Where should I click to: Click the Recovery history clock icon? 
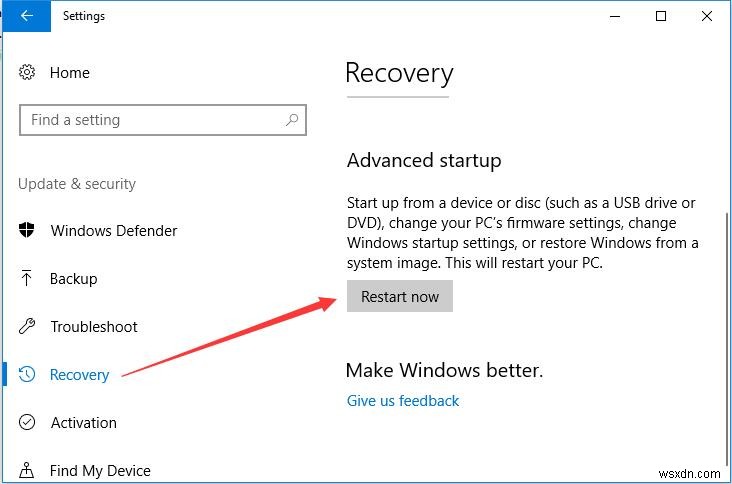[27, 374]
